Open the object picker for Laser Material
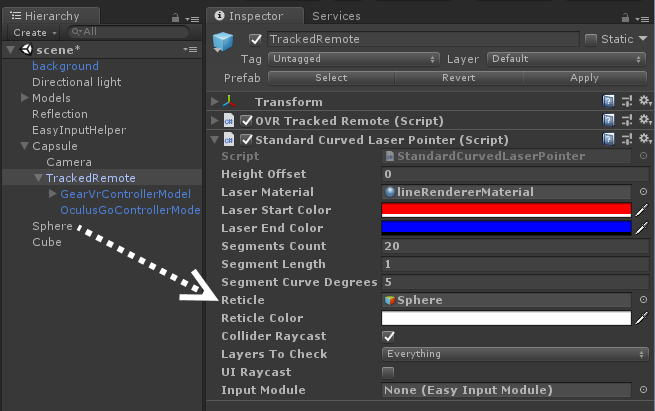This screenshot has height=411, width=655. click(x=643, y=192)
